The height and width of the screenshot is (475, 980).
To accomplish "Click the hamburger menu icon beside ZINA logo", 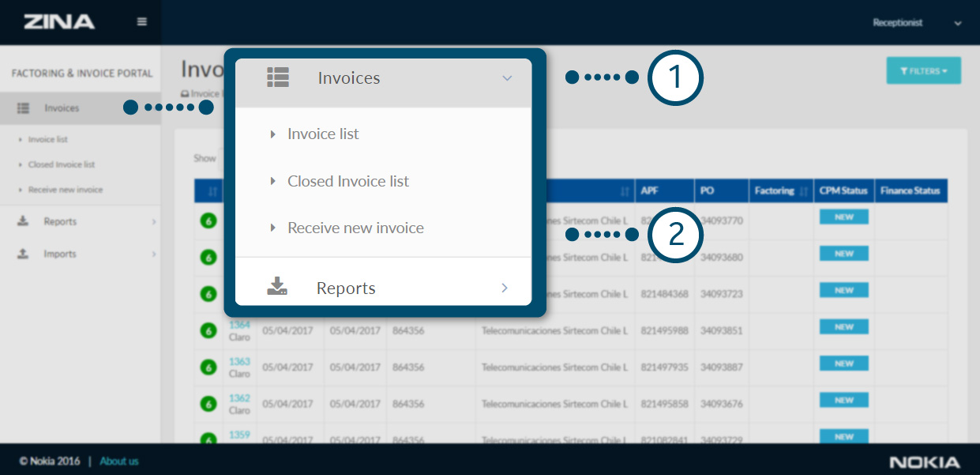I will pyautogui.click(x=142, y=22).
